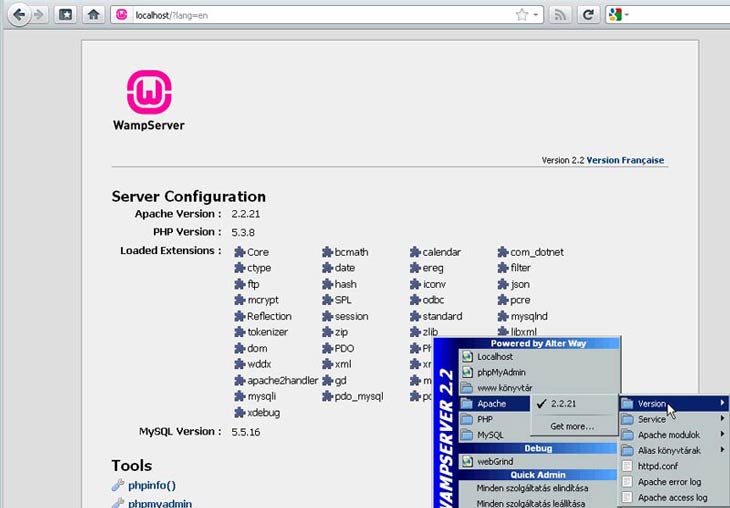730x508 pixels.
Task: Choose Minden szolgáltatás elindítása
Action: [x=532, y=488]
